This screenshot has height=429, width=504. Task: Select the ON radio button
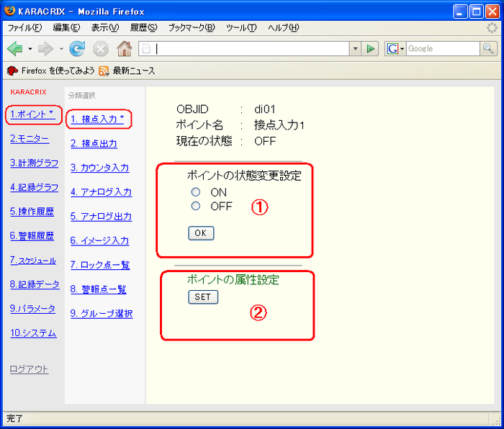[x=195, y=192]
